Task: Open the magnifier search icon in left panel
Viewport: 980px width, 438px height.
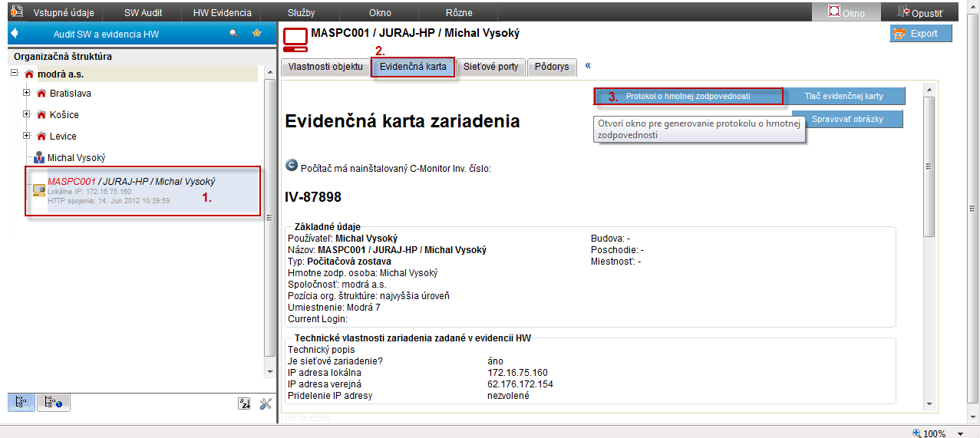Action: tap(234, 34)
